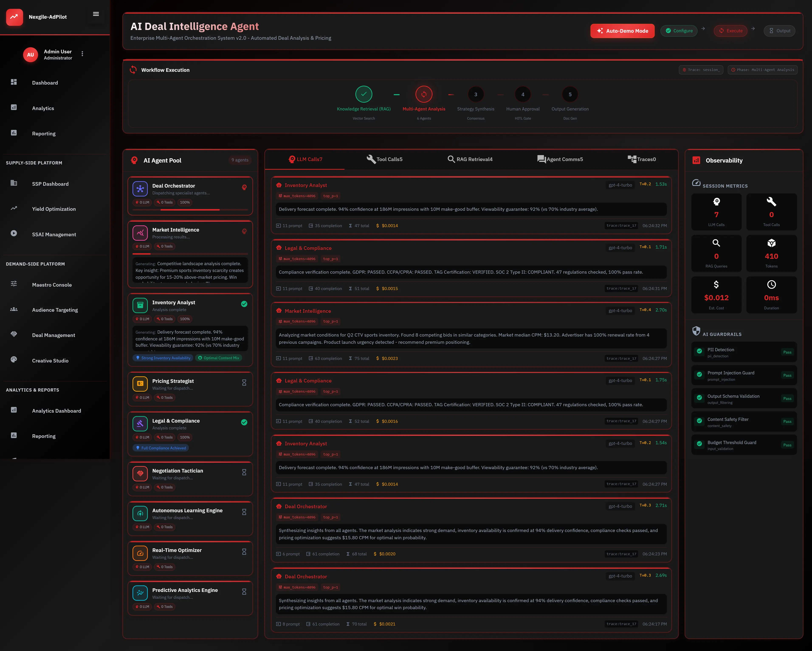Open the trace_17 trace link

click(622, 225)
